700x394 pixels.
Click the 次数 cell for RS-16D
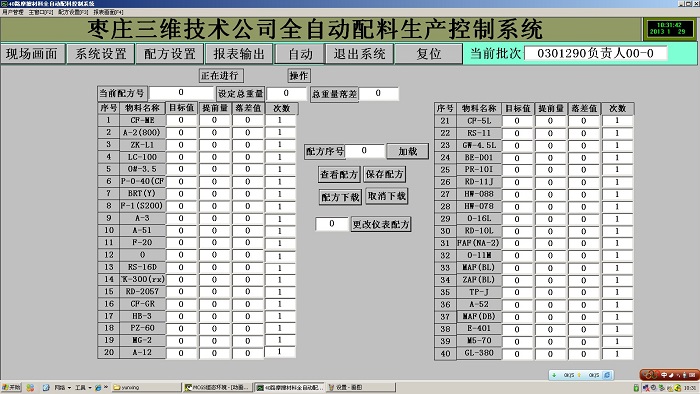[x=280, y=268]
